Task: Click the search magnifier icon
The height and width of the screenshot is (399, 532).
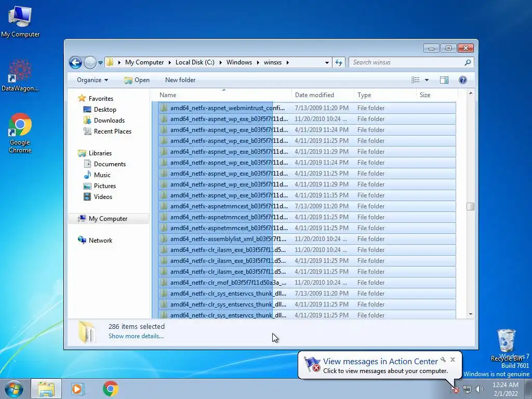Action: click(468, 62)
